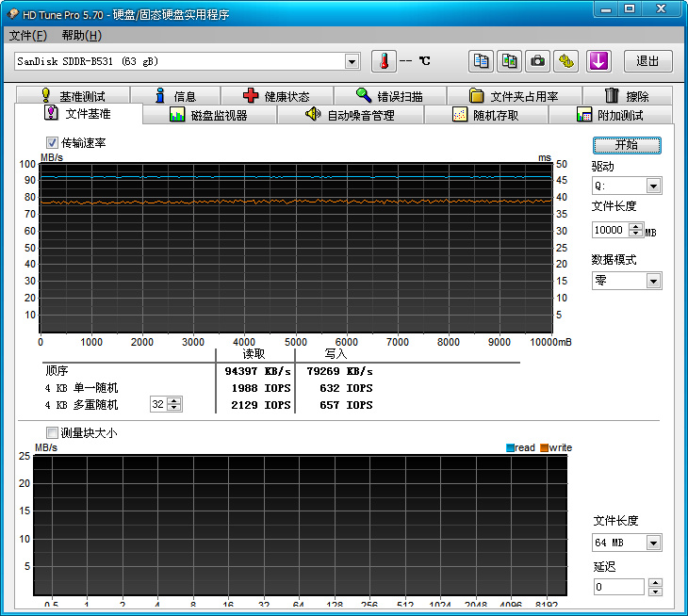Toggle the 传输速率 transfer rate checkbox
The height and width of the screenshot is (616, 688).
(52, 142)
